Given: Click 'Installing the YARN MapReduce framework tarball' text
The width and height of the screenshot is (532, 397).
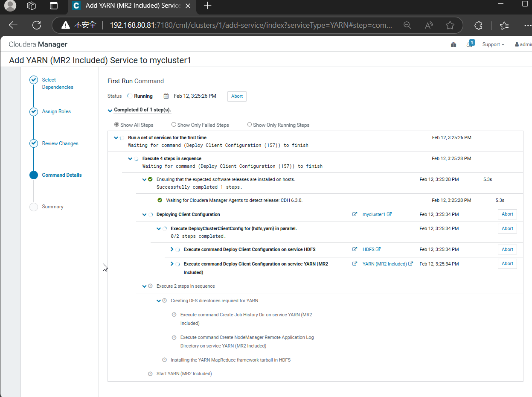Looking at the screenshot, I should click(230, 360).
